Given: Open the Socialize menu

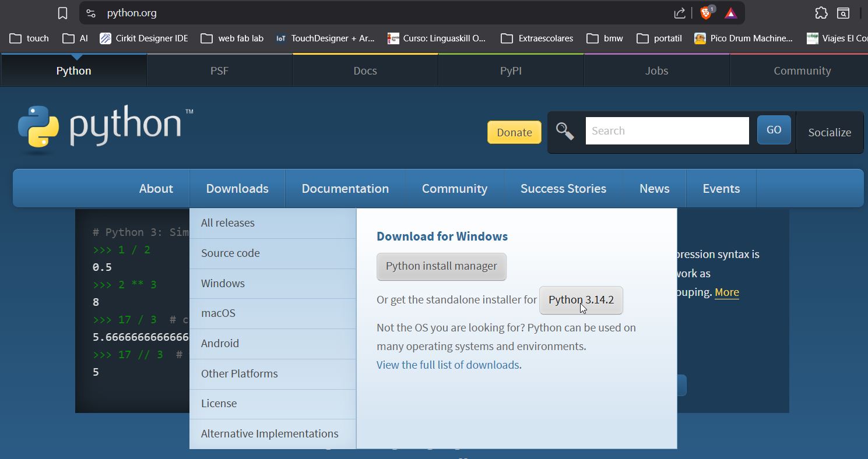Looking at the screenshot, I should (x=830, y=132).
